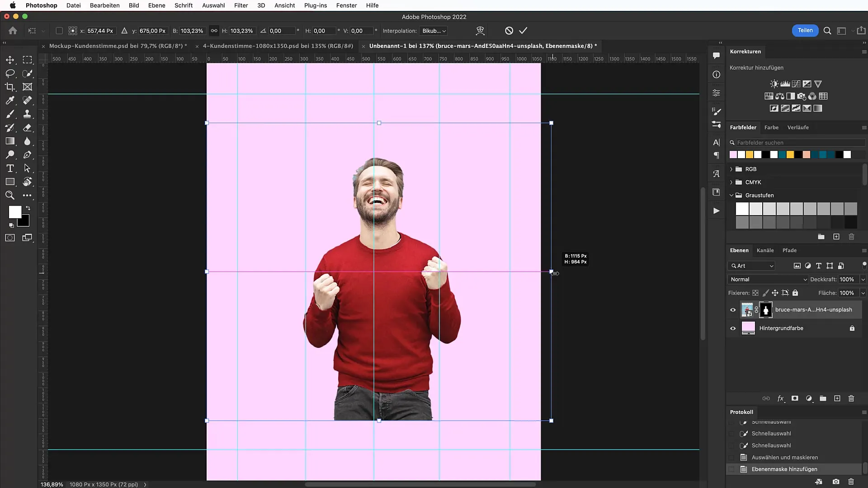Click the Teilen button
This screenshot has height=488, width=868.
point(805,30)
